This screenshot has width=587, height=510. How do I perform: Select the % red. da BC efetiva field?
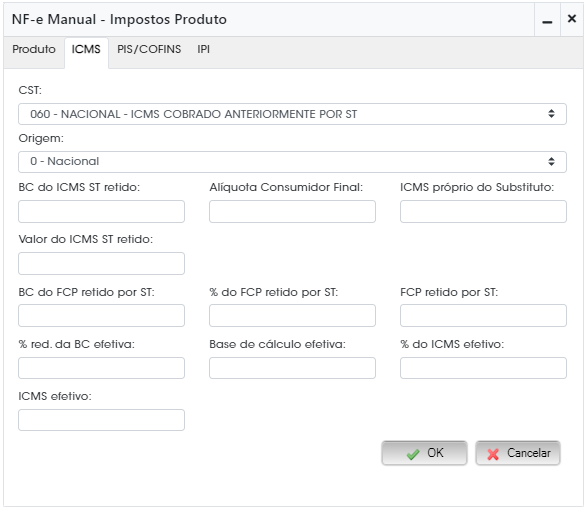(x=101, y=368)
